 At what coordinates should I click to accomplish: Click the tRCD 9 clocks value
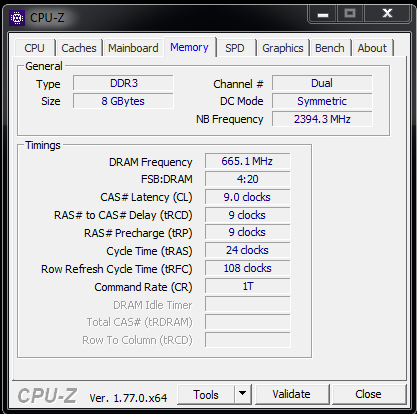[247, 215]
